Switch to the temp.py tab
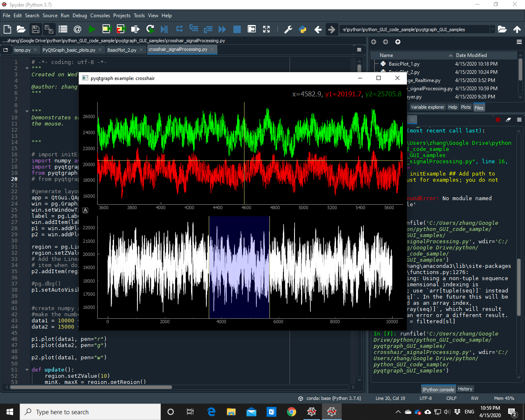Viewport: 525px width, 420px height. point(23,49)
